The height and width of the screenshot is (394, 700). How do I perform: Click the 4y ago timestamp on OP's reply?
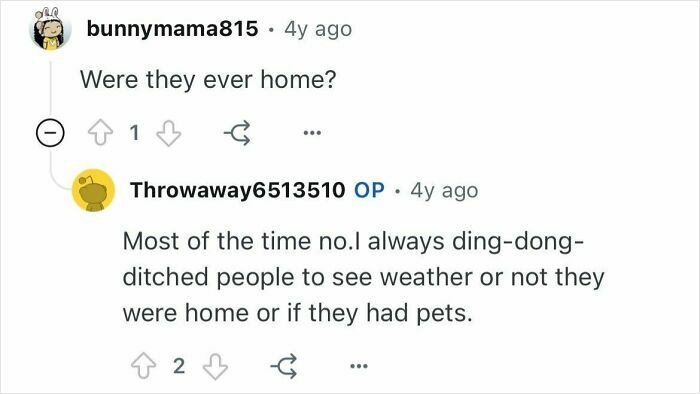pyautogui.click(x=444, y=191)
